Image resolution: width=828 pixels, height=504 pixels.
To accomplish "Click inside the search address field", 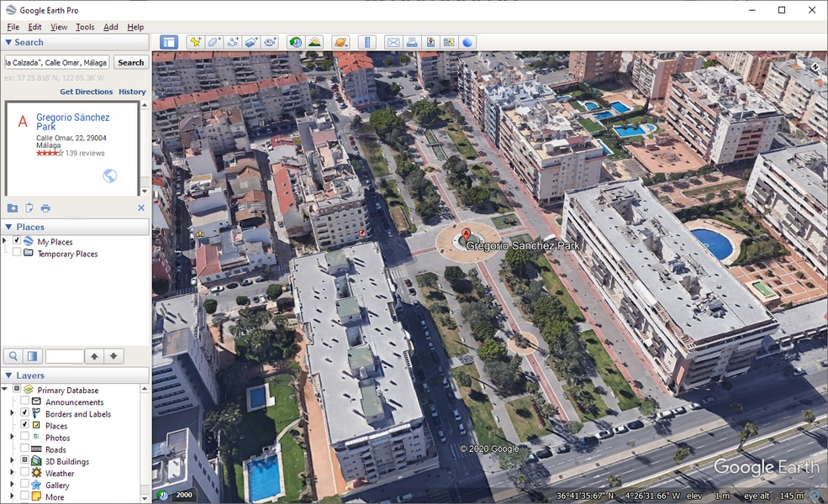I will (x=56, y=62).
